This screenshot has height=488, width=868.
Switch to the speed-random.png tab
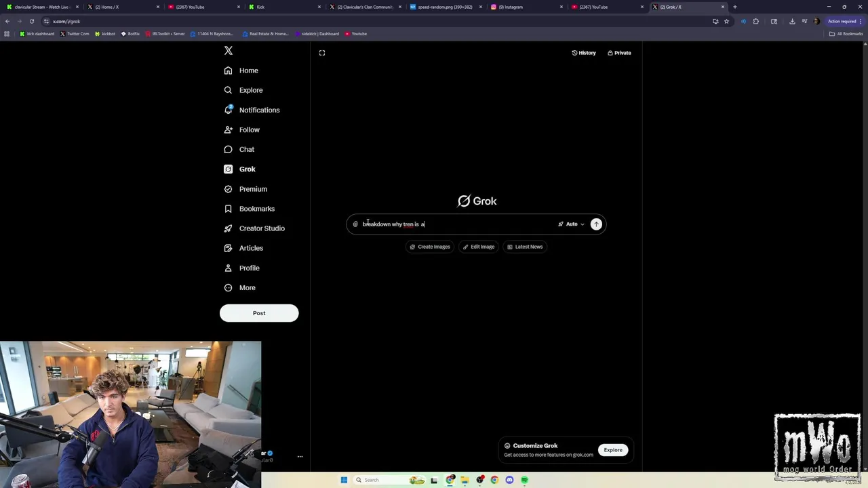pos(446,7)
